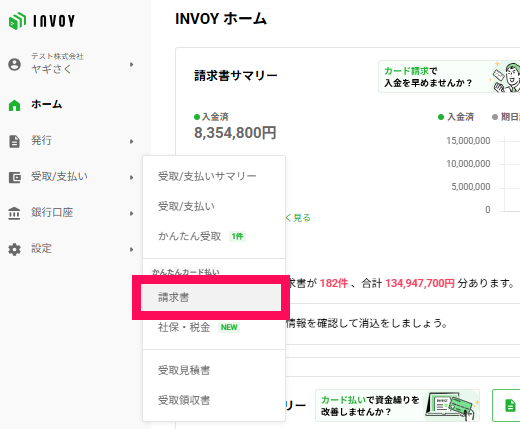This screenshot has width=520, height=429.
Task: Expand the 銀行口座 submenu arrow
Action: (x=132, y=213)
